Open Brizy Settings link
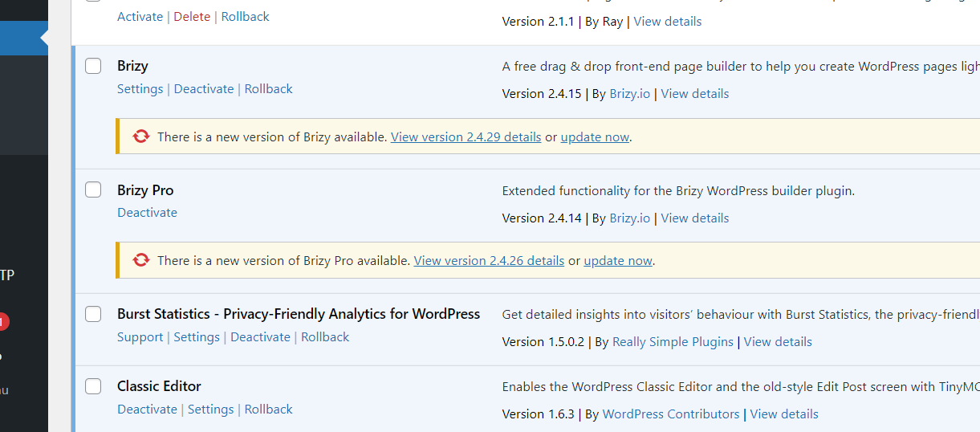The height and width of the screenshot is (432, 980). [x=140, y=89]
